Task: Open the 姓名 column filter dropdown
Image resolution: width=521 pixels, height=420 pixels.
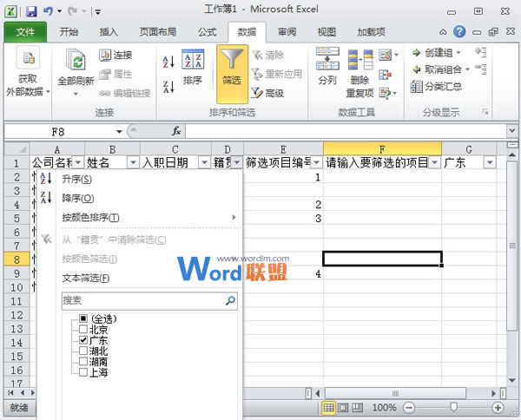Action: [x=132, y=162]
